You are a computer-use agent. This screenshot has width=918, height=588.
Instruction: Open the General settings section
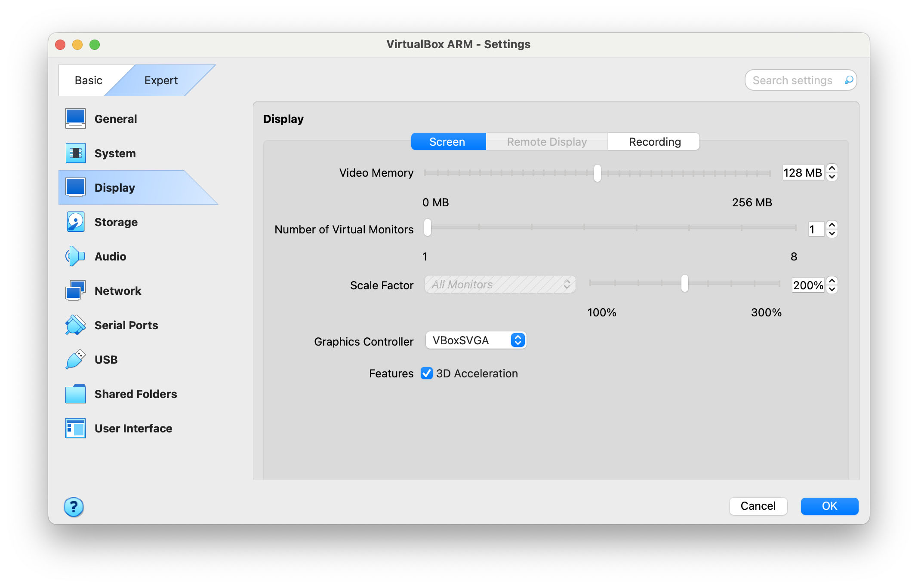tap(76, 119)
